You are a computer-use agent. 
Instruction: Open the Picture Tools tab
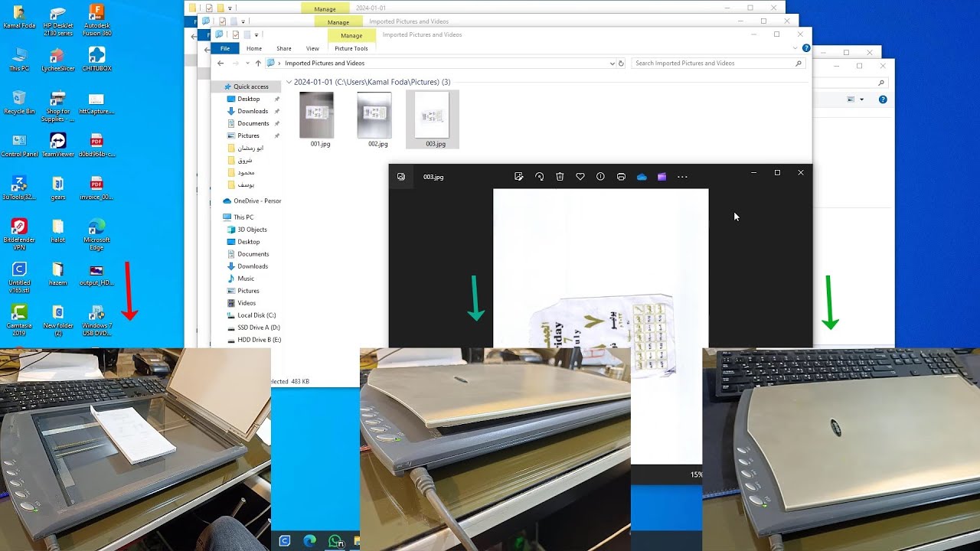click(x=351, y=48)
